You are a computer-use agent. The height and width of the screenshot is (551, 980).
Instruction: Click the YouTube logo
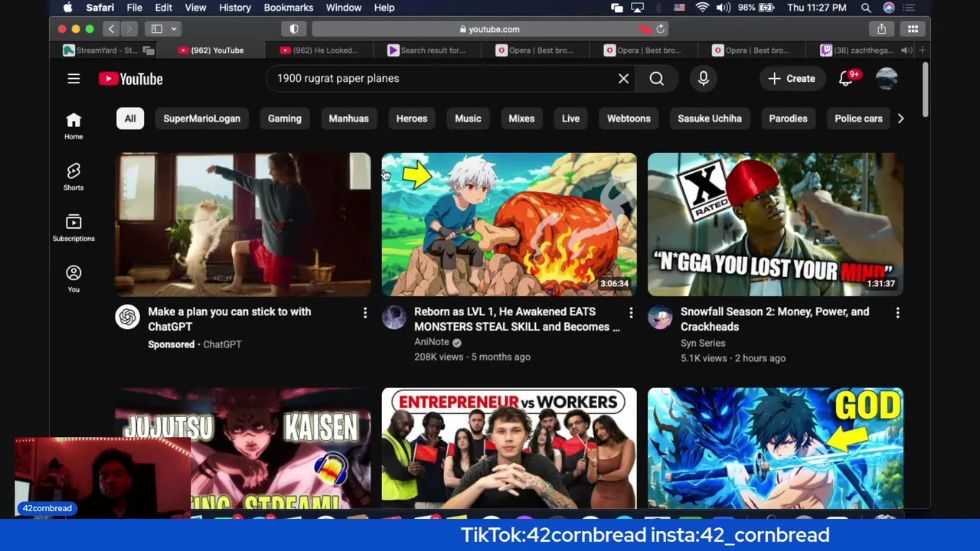click(130, 79)
